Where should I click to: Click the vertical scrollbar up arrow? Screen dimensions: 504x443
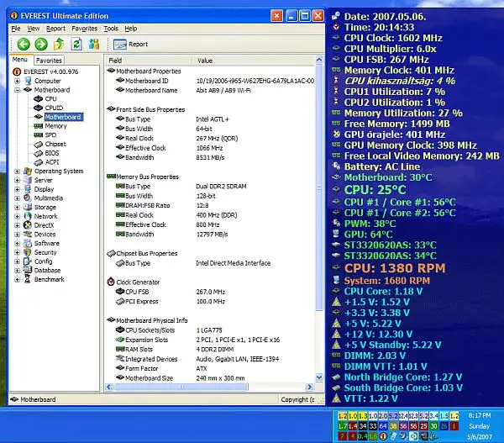pyautogui.click(x=319, y=60)
